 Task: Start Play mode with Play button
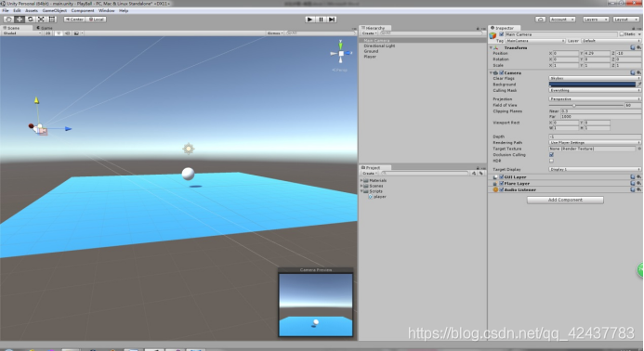pos(310,19)
